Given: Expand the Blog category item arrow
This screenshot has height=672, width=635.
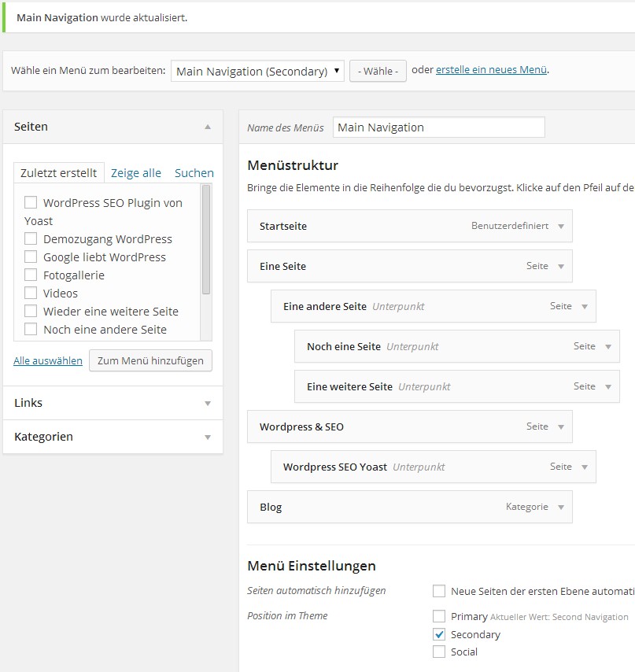Looking at the screenshot, I should [561, 507].
